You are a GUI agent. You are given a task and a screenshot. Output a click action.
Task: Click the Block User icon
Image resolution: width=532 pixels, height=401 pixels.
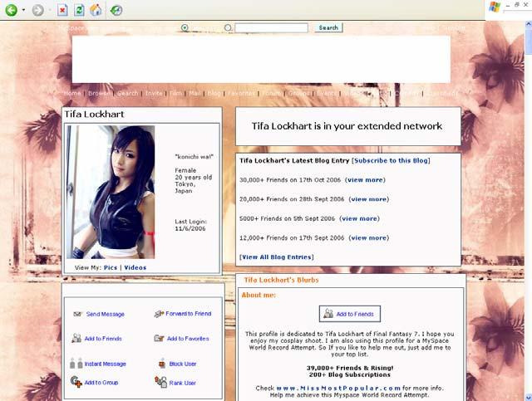coord(161,364)
